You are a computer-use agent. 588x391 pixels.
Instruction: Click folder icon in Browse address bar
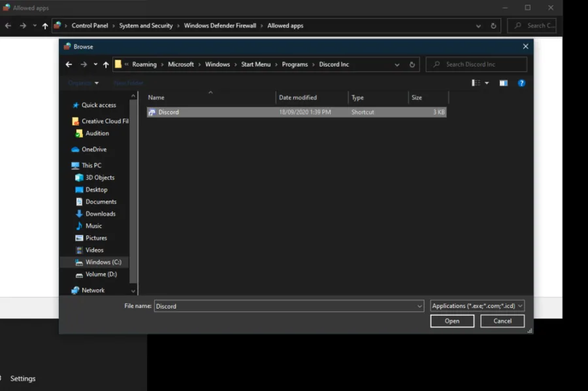[118, 64]
